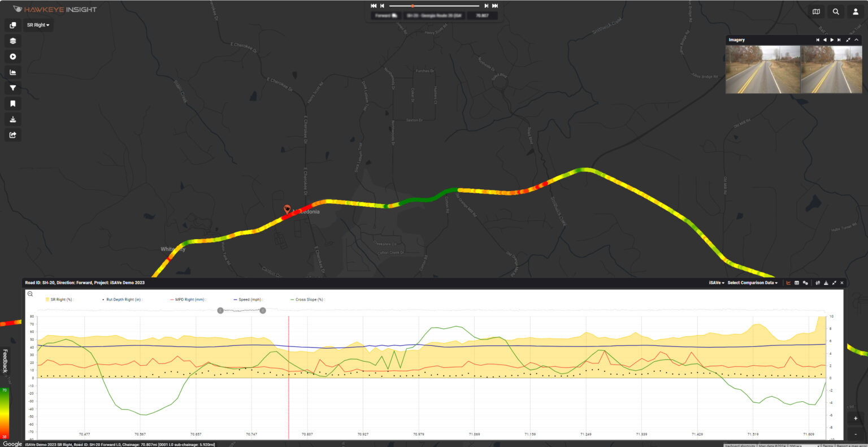Click the orange playback slider handle
The height and width of the screenshot is (447, 868).
click(413, 6)
